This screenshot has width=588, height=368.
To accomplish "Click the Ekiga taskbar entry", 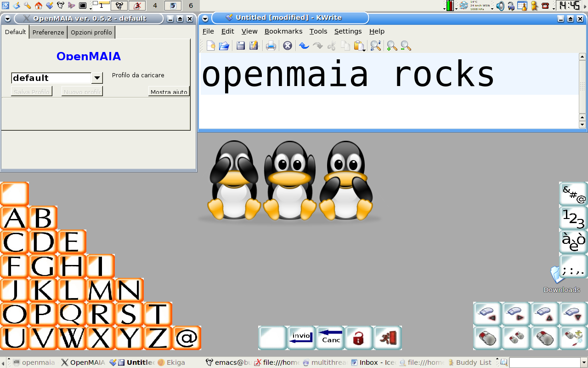I will pyautogui.click(x=171, y=362).
